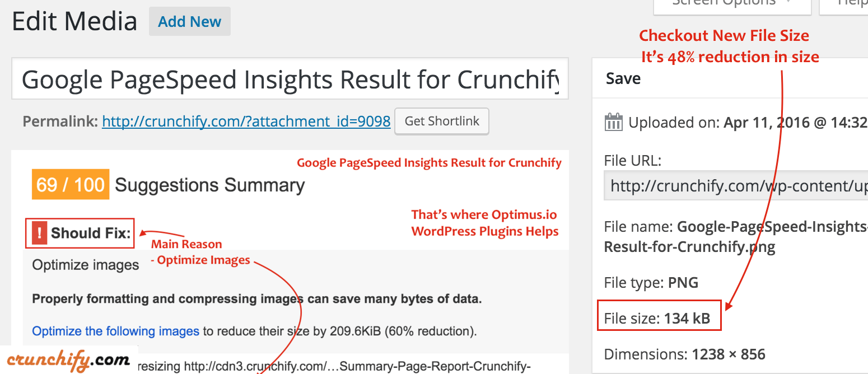Screen dimensions: 868x374
Task: Click the orange 69 / 100 score badge
Action: [71, 185]
